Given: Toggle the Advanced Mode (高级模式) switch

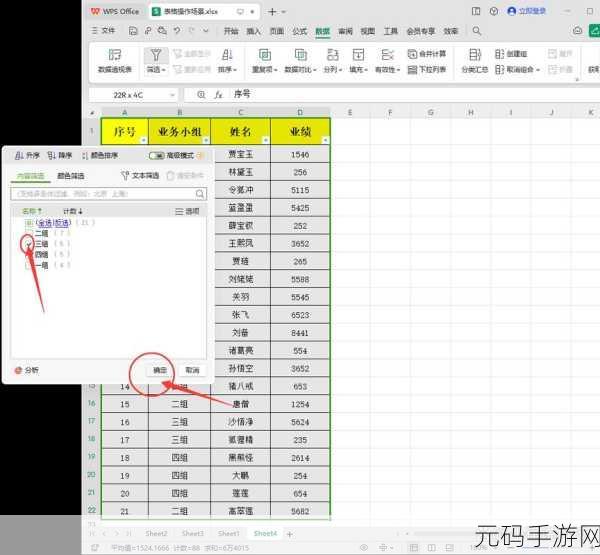Looking at the screenshot, I should tap(156, 155).
